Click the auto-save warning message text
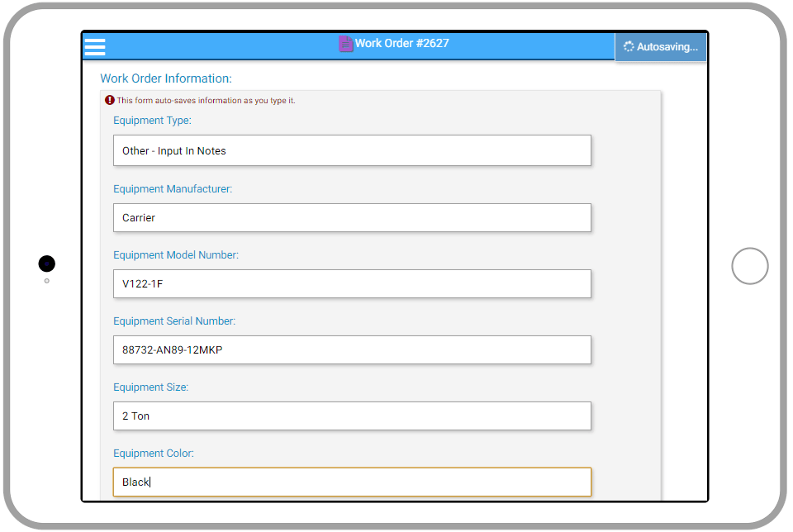 click(x=207, y=99)
